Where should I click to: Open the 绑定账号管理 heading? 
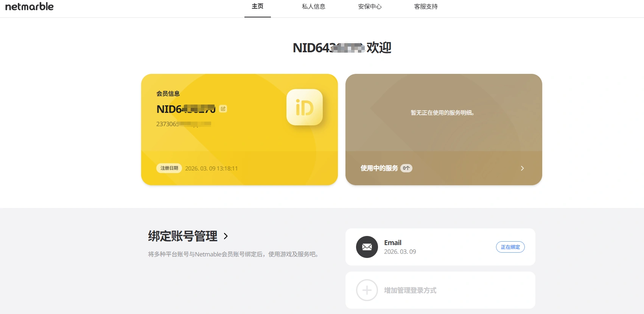pyautogui.click(x=183, y=236)
